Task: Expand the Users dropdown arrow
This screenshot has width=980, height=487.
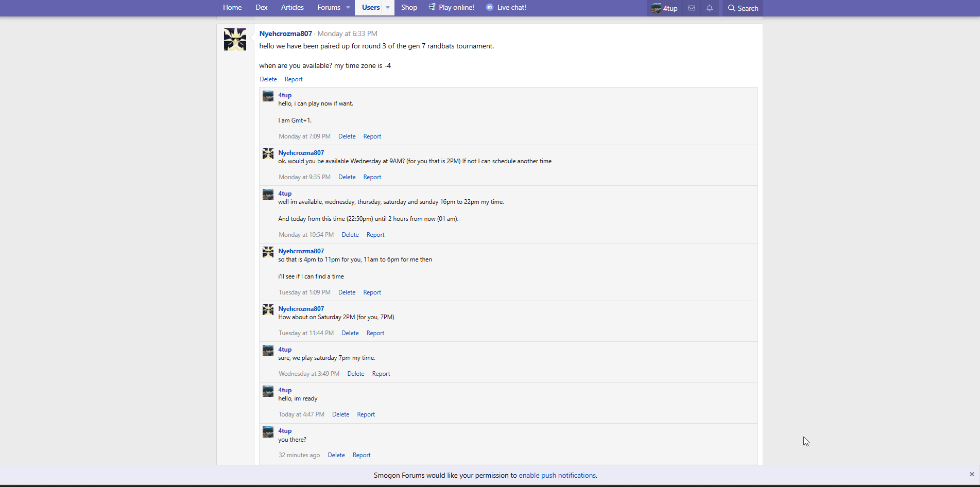Action: point(388,7)
